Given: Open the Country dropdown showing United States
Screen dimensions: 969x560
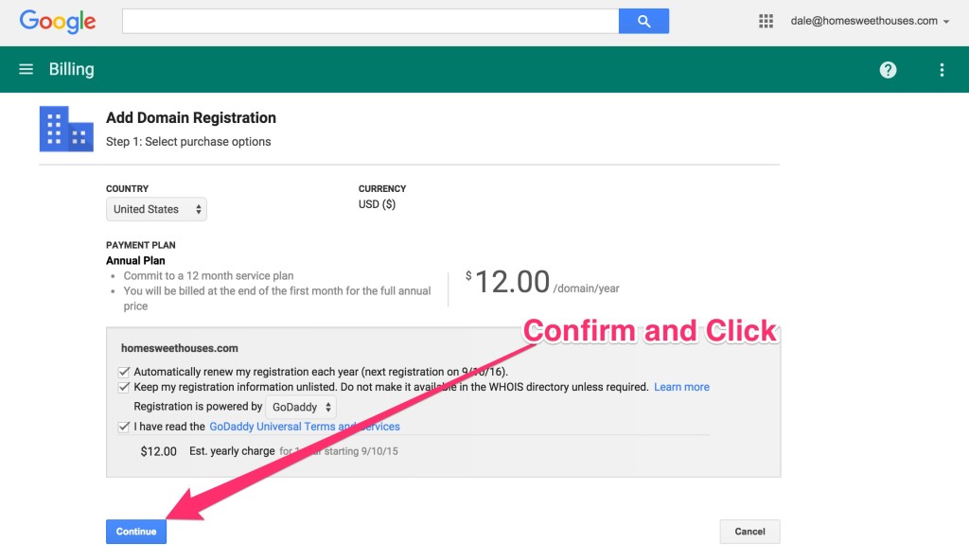Looking at the screenshot, I should [x=156, y=209].
